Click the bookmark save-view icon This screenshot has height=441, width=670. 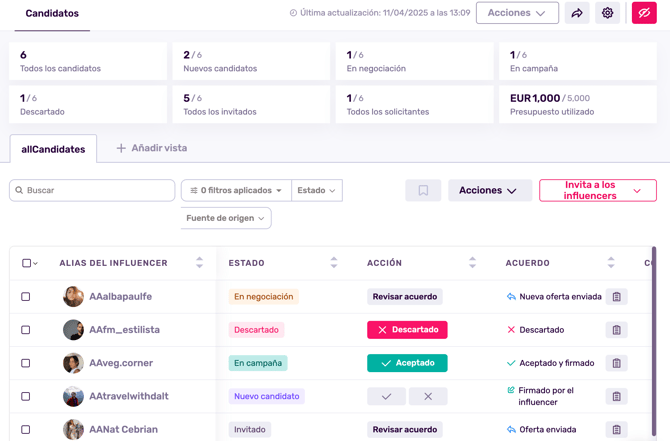(x=423, y=190)
